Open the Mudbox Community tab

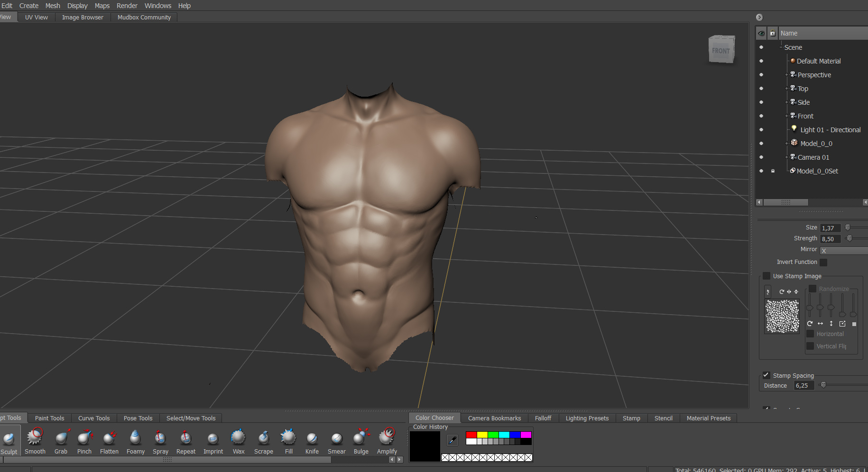tap(144, 17)
